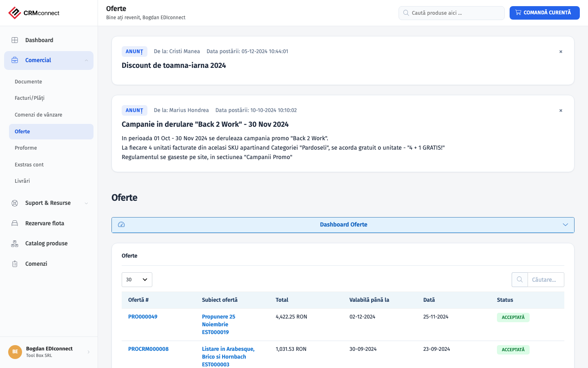Click the 4,422.25 RON total
This screenshot has height=368, width=588.
[292, 317]
